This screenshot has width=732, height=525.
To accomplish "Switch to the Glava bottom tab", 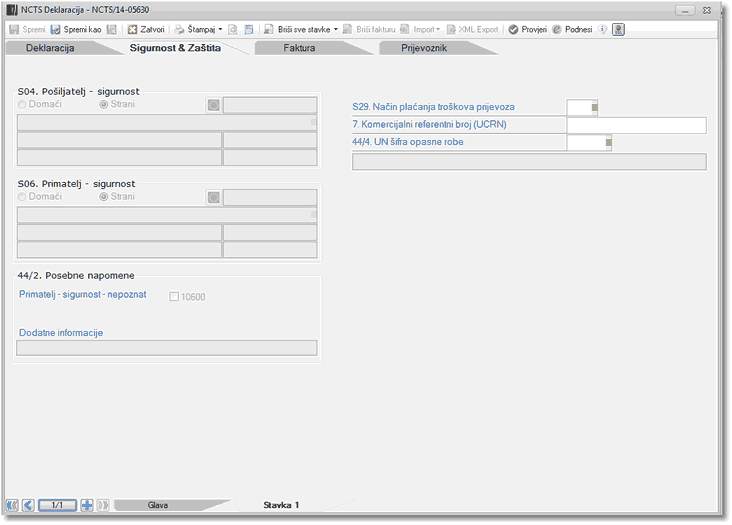I will 158,505.
